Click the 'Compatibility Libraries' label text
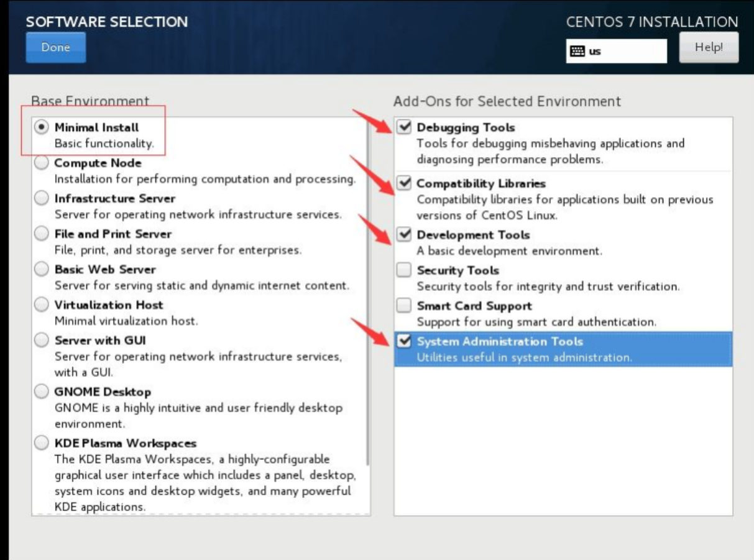This screenshot has height=560, width=754. point(481,183)
